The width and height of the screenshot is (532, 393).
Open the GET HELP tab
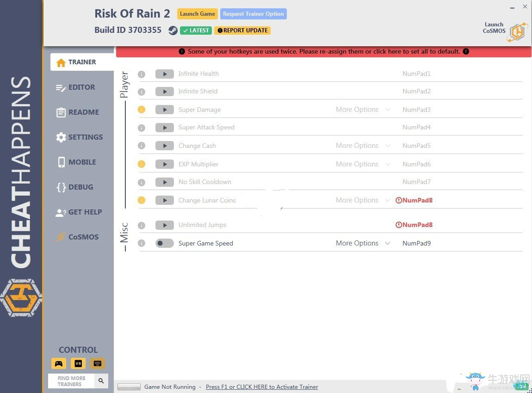click(79, 212)
